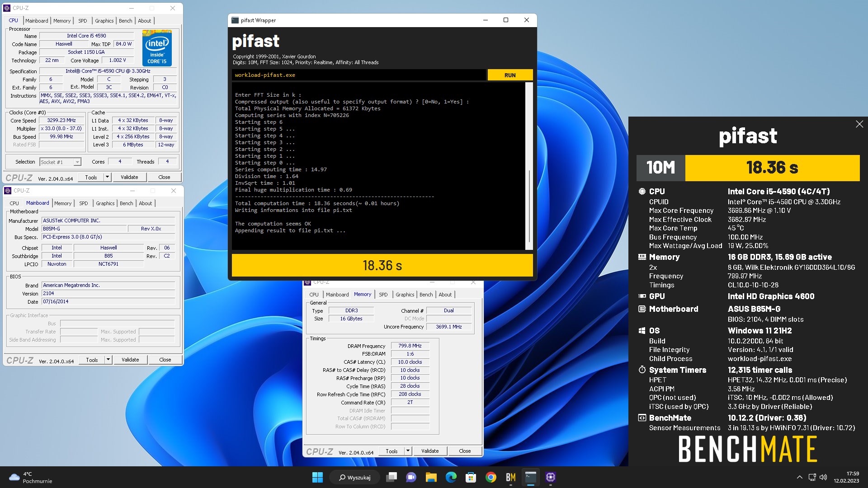This screenshot has width=868, height=488.
Task: Click CPU-Z title icon in CPU window
Action: pyautogui.click(x=7, y=8)
